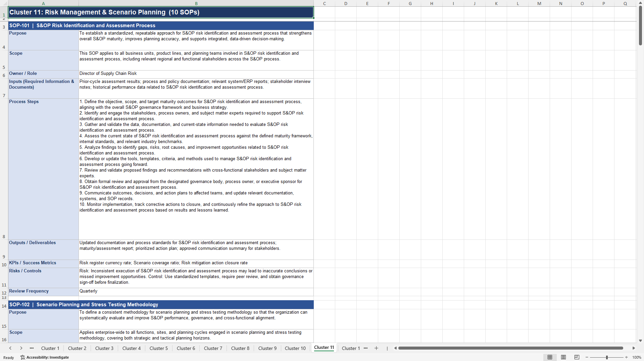Click the 'Process Steps' label cell
This screenshot has height=361, width=644.
(x=43, y=169)
